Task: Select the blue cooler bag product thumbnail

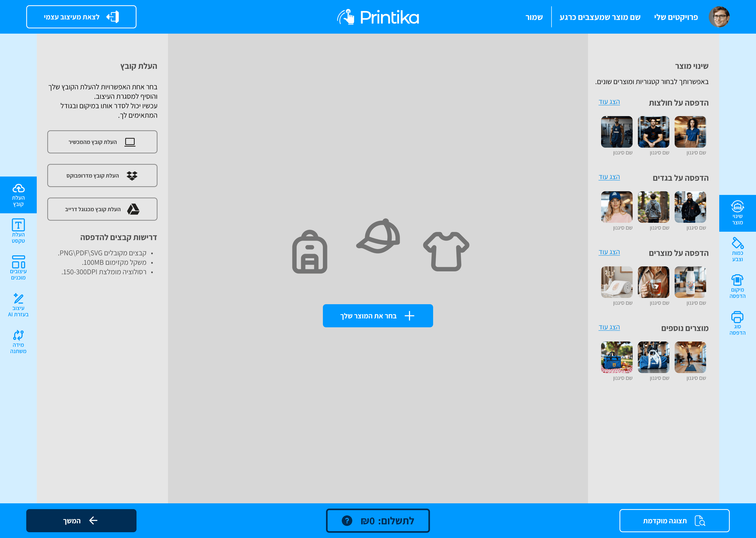Action: (x=616, y=357)
